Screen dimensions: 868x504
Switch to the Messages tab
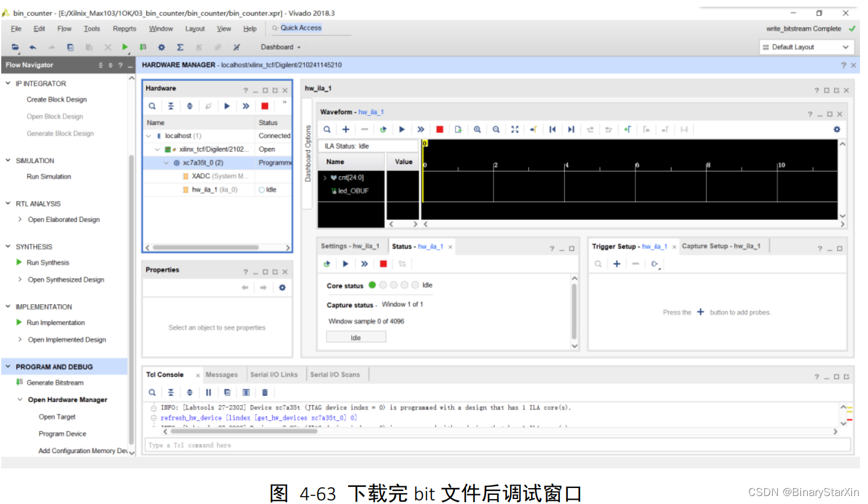[x=222, y=374]
